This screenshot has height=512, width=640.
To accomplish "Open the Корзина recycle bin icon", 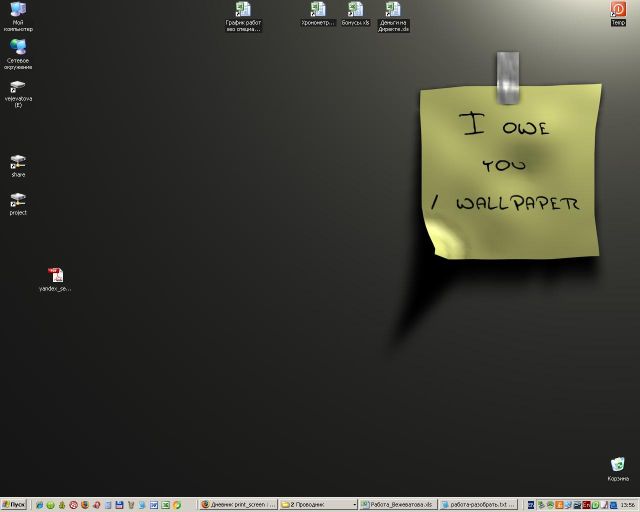I will click(618, 469).
